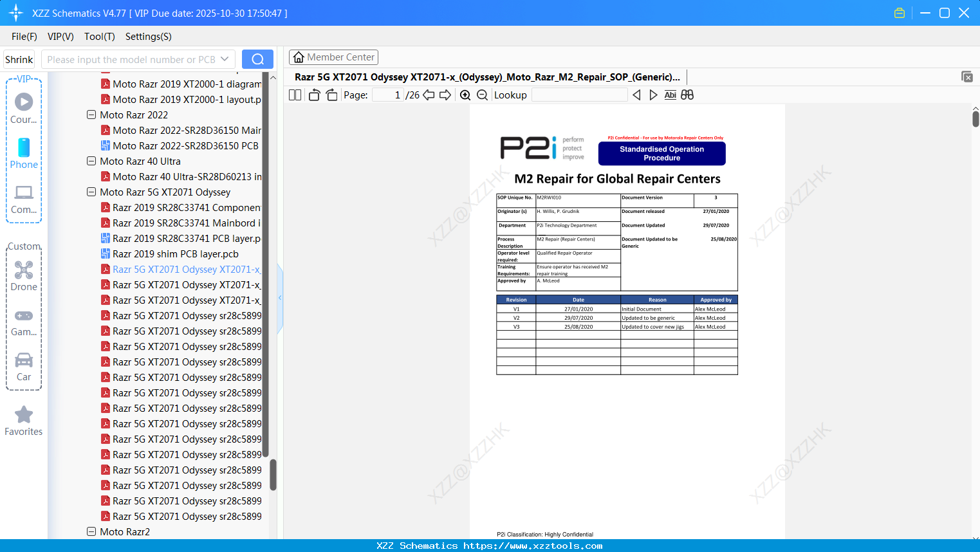
Task: Click the Shrink button
Action: [19, 59]
